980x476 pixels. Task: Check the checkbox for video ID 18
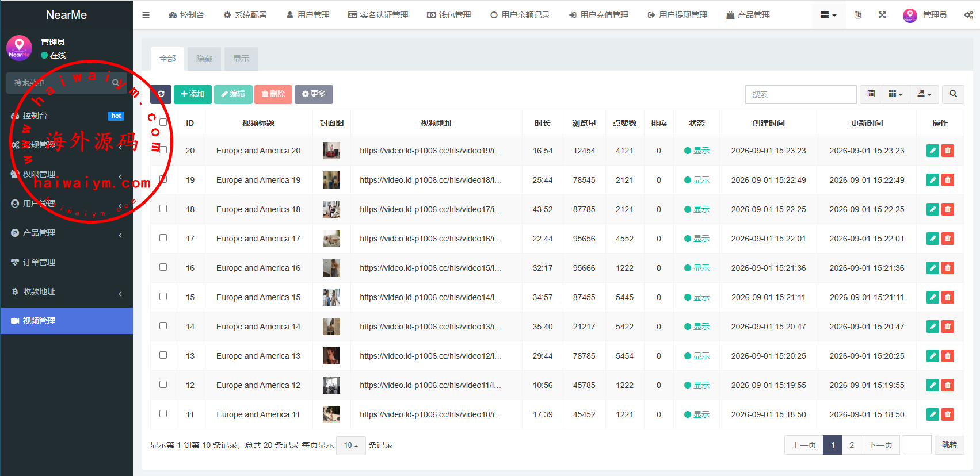pyautogui.click(x=163, y=209)
